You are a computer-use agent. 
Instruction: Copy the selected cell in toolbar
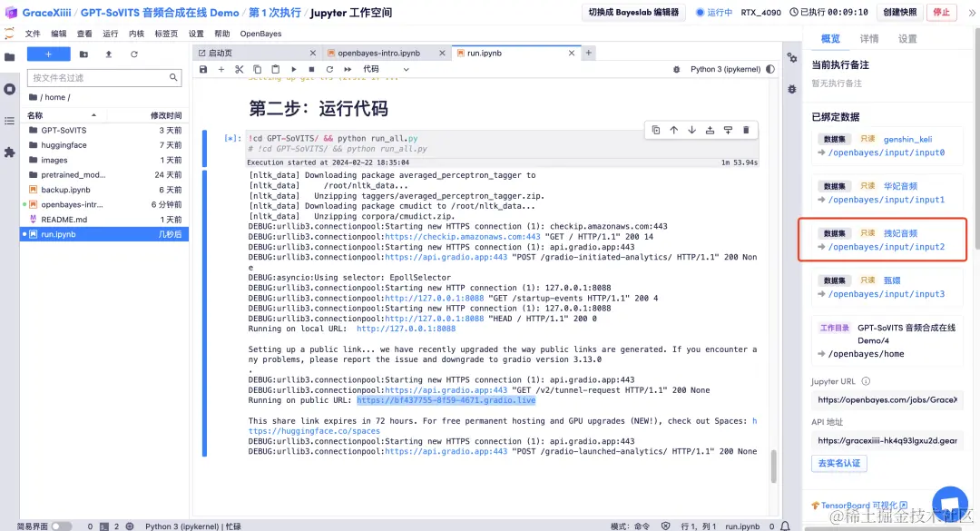[258, 69]
